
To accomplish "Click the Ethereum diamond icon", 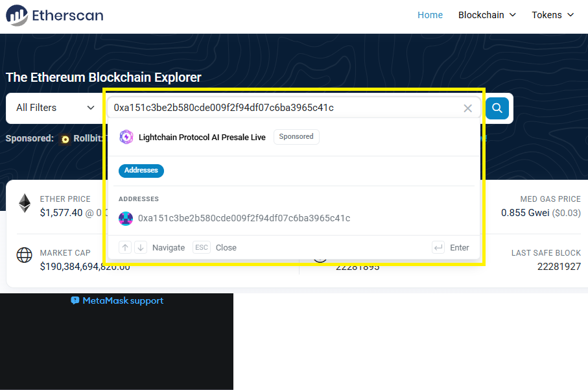I will (x=25, y=203).
